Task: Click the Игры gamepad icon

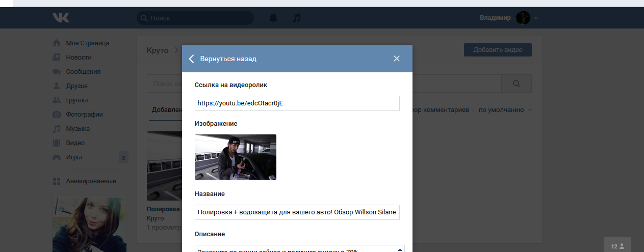Action: click(57, 157)
